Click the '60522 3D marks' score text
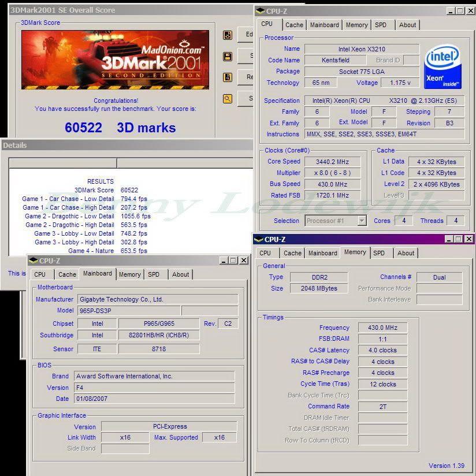Image resolution: width=476 pixels, height=476 pixels. [120, 128]
